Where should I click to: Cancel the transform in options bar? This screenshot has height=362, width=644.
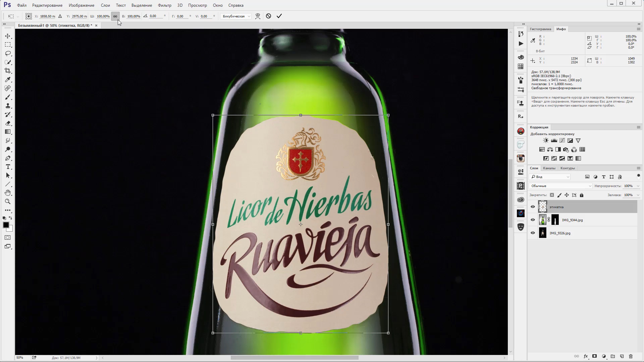pos(268,16)
